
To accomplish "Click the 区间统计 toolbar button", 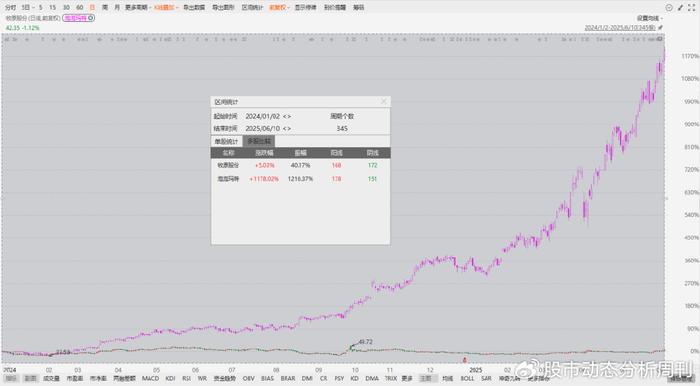I will (253, 8).
